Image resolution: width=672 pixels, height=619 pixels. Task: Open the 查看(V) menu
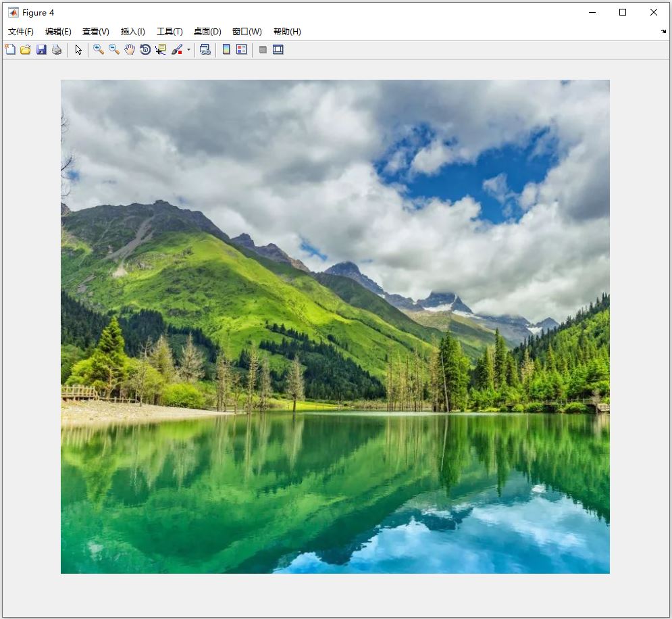tap(96, 32)
